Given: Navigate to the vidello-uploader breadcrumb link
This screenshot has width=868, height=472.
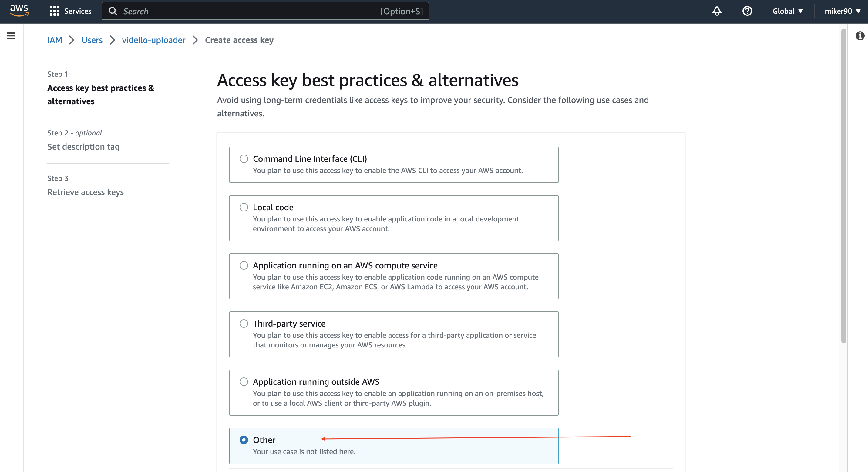Looking at the screenshot, I should coord(154,40).
